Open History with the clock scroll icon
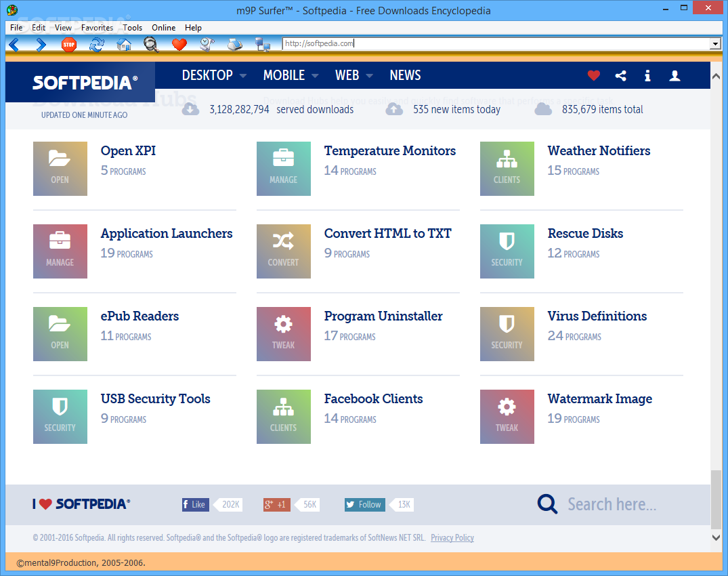The width and height of the screenshot is (728, 576). point(207,45)
